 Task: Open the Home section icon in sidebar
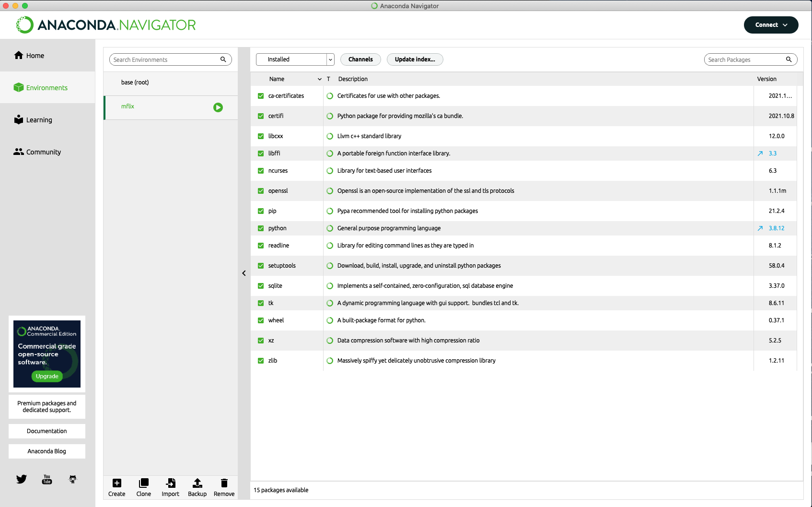[18, 55]
